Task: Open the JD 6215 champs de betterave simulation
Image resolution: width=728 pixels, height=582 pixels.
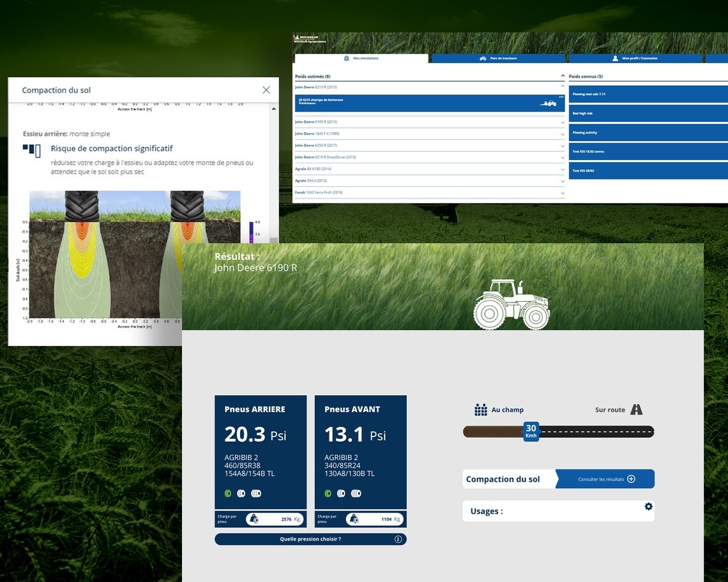Action: click(x=430, y=103)
